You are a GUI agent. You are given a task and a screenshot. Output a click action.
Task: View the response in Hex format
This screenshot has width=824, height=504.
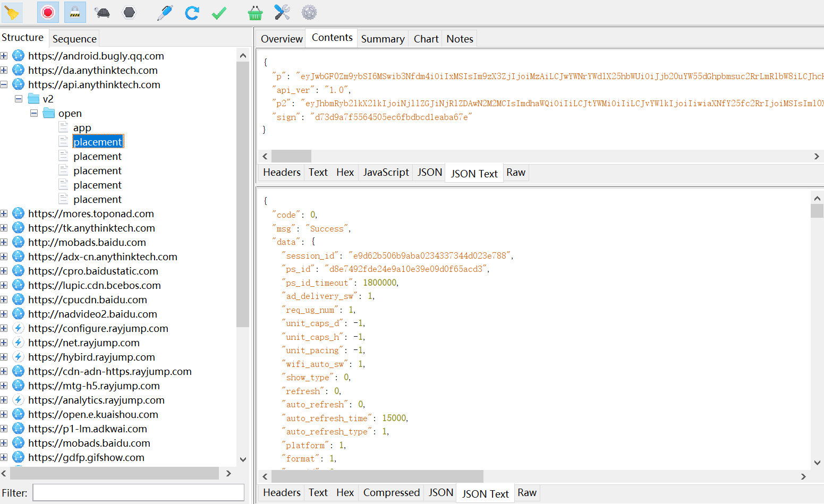click(345, 493)
